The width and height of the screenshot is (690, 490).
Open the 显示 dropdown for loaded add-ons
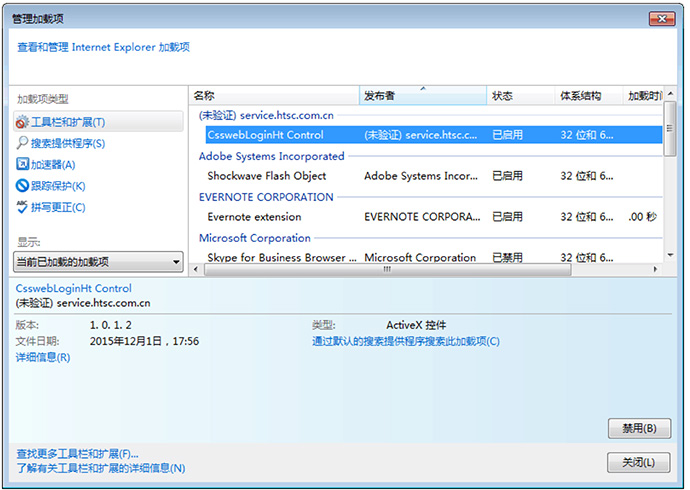(98, 262)
